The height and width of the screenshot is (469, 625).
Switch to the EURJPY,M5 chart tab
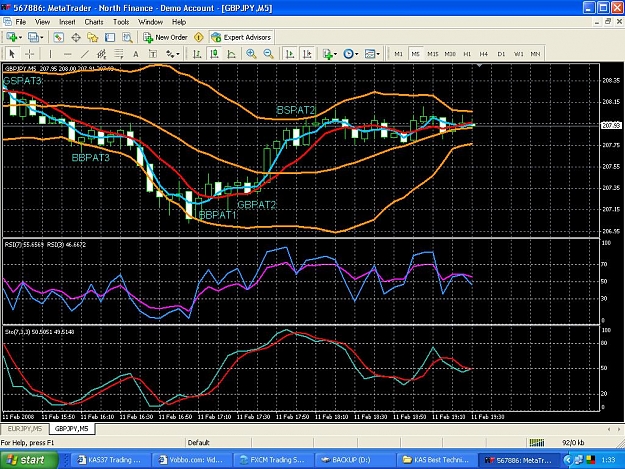click(25, 429)
